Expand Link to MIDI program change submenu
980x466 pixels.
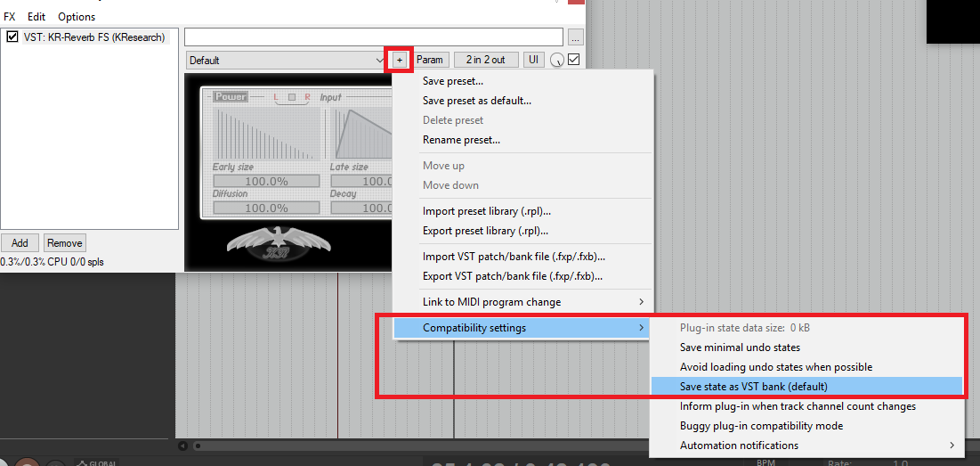(522, 302)
